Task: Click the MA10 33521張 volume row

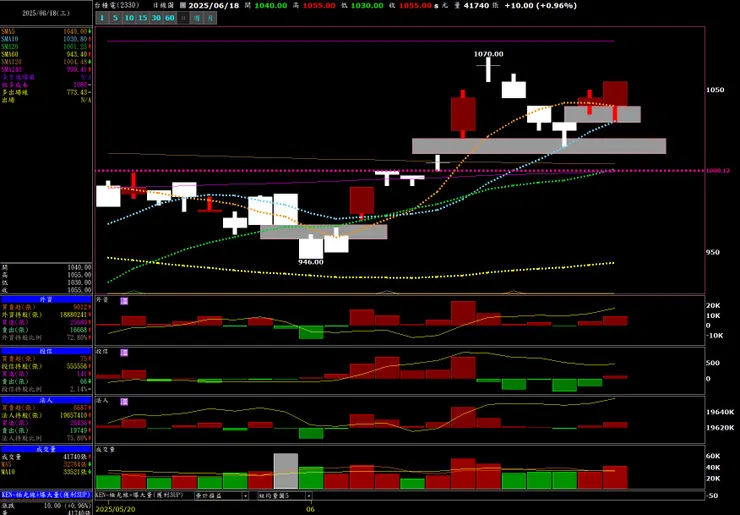Action: 46,472
